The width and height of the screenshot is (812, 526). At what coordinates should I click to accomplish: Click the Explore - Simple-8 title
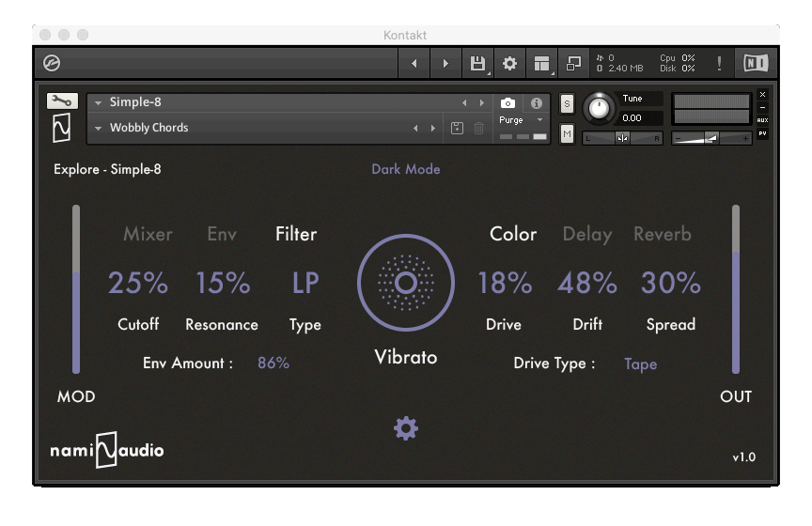[107, 169]
